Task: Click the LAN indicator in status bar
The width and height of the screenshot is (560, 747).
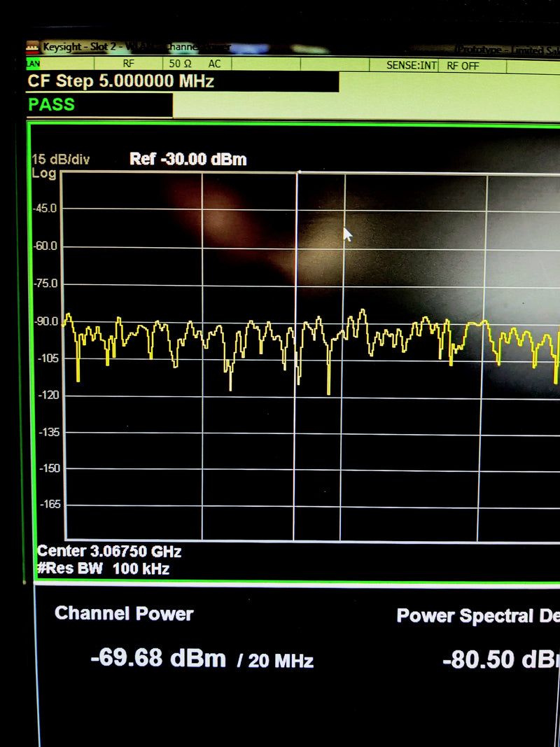Action: click(x=34, y=64)
